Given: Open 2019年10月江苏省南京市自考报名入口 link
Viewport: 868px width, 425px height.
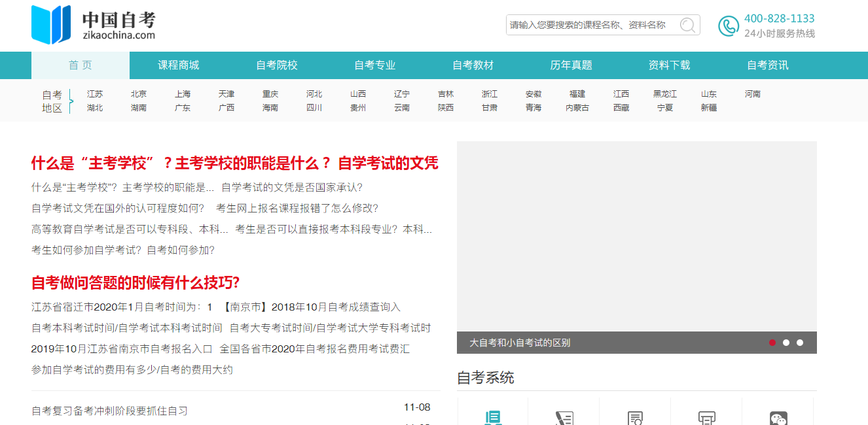Looking at the screenshot, I should [122, 348].
